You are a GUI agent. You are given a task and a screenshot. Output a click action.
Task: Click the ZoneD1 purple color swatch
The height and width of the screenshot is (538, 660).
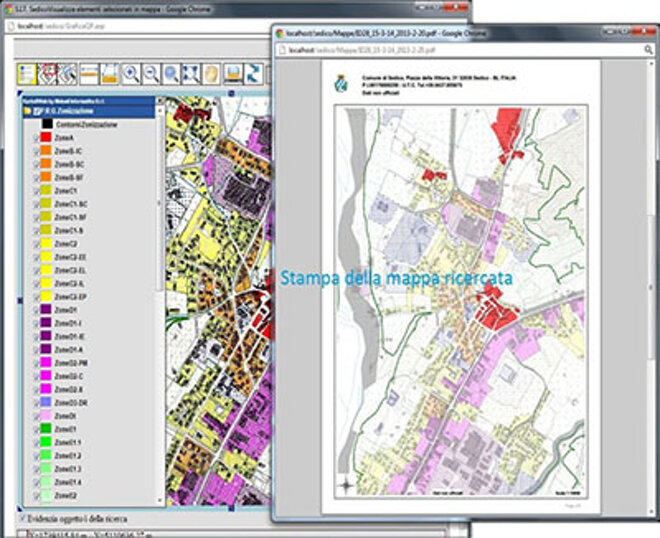[x=46, y=310]
